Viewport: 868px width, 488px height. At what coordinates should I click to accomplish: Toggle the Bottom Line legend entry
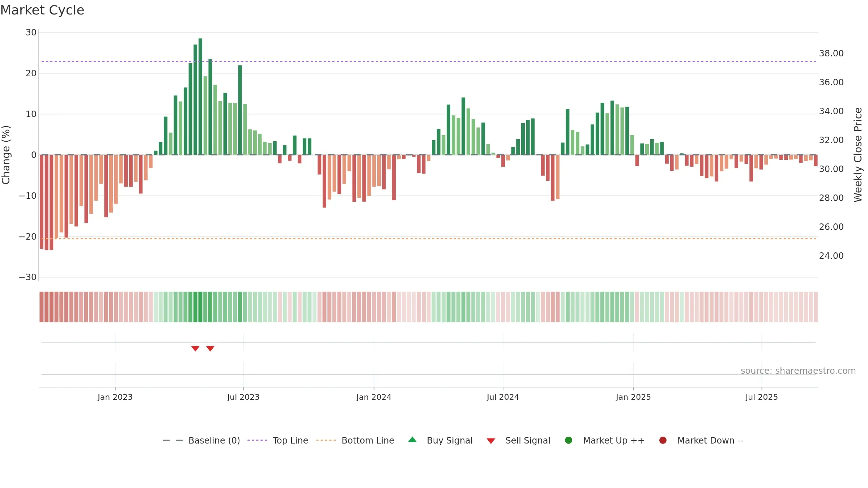[x=355, y=440]
